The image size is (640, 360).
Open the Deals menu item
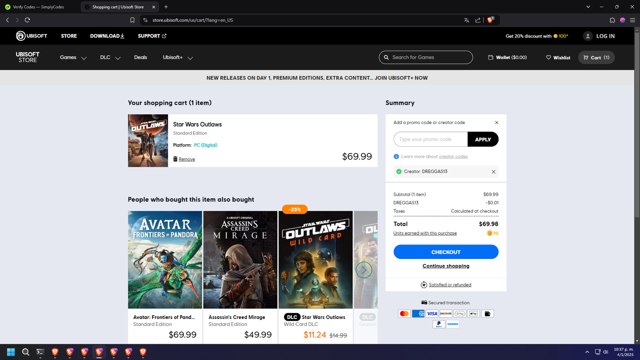coord(140,58)
